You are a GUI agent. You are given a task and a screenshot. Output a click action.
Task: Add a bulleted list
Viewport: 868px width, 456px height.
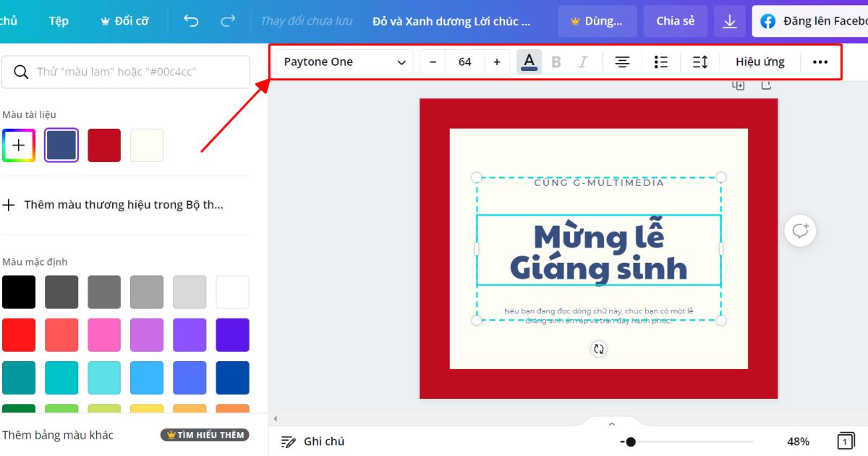tap(660, 62)
